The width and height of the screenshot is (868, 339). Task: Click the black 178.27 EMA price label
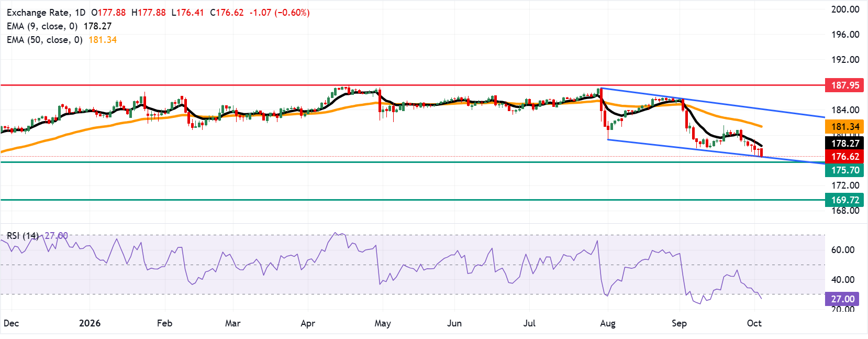tap(845, 143)
